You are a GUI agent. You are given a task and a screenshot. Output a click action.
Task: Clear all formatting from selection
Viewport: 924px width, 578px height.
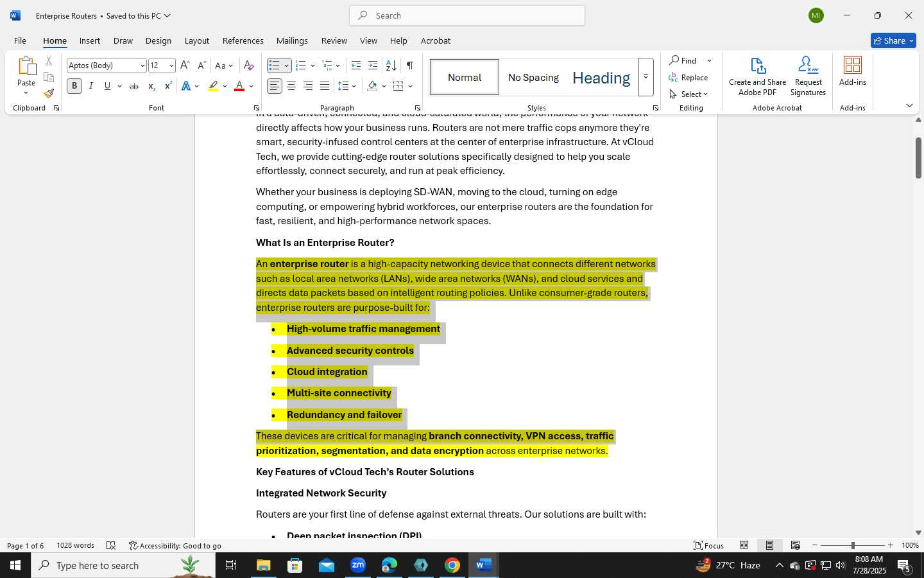click(249, 66)
